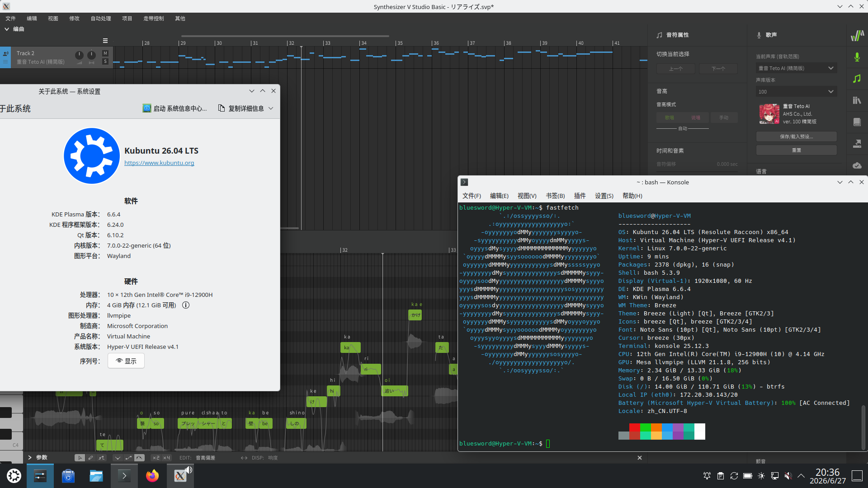Screen dimensions: 868x488
Task: Open the 走带控制 transport menu
Action: 154,19
